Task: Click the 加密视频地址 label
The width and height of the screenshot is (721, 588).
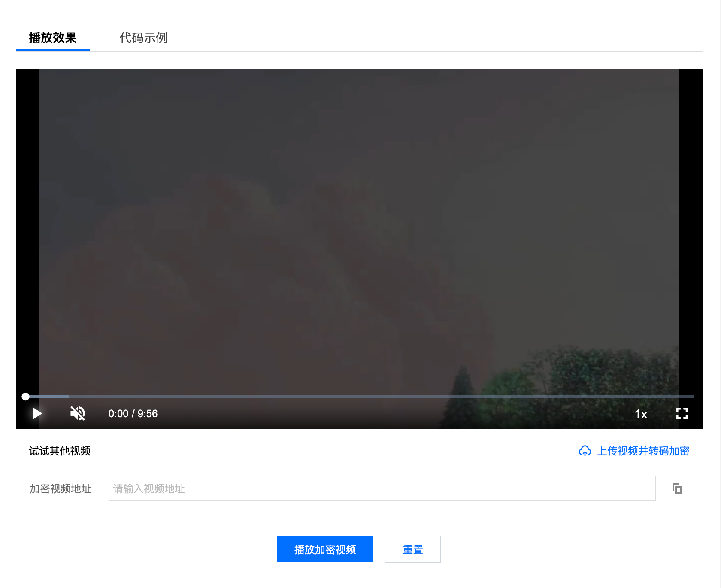Action: tap(61, 488)
